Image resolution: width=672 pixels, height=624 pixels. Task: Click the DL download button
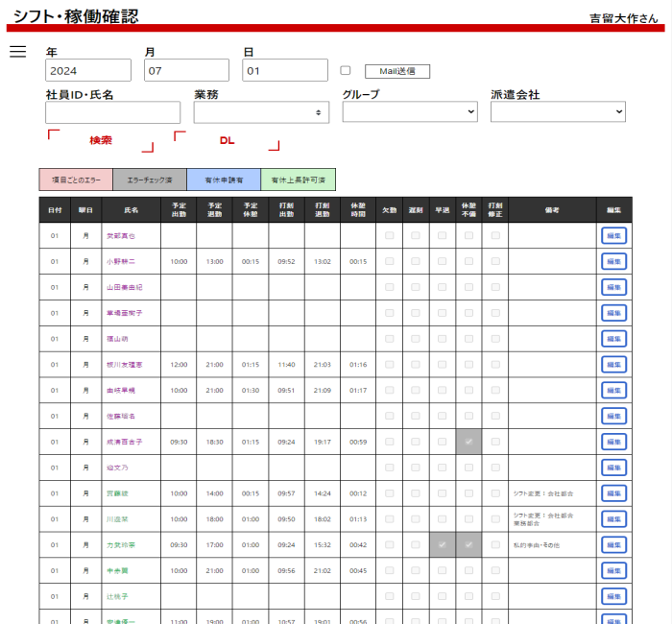[227, 140]
